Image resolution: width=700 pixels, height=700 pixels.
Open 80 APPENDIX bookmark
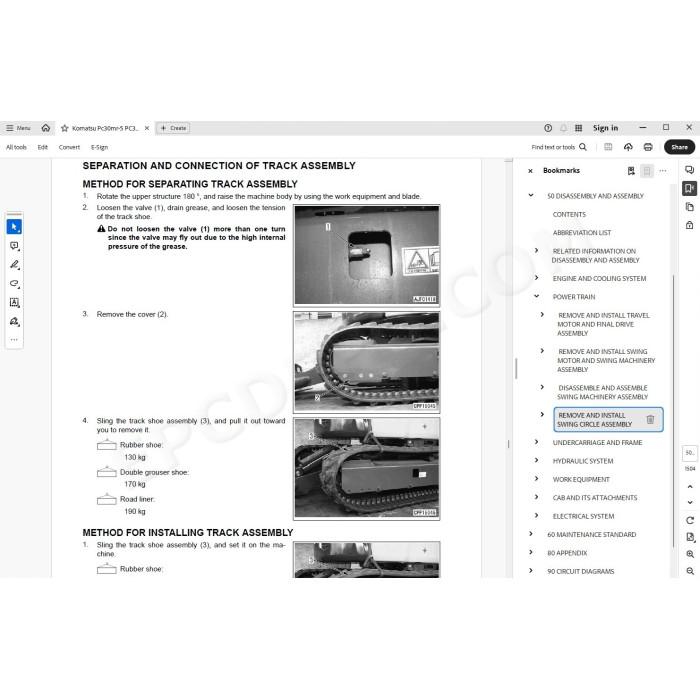[567, 553]
